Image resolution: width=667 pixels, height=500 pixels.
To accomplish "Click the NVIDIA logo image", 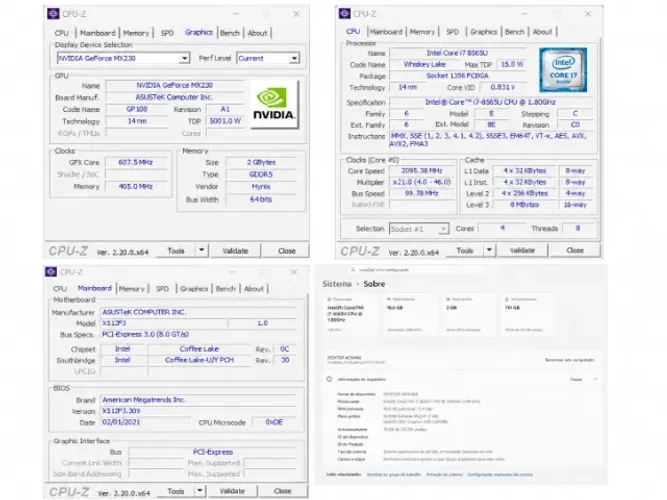I will [274, 105].
